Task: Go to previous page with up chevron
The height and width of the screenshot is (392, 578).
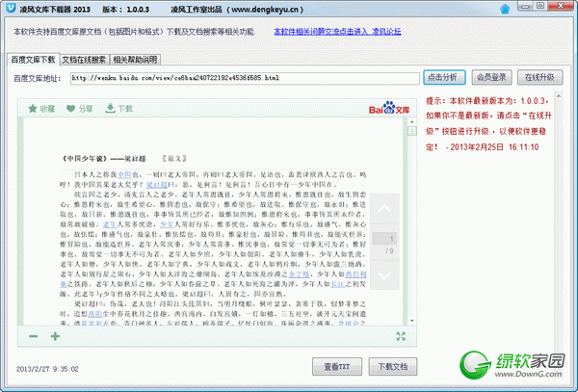Action: point(384,209)
